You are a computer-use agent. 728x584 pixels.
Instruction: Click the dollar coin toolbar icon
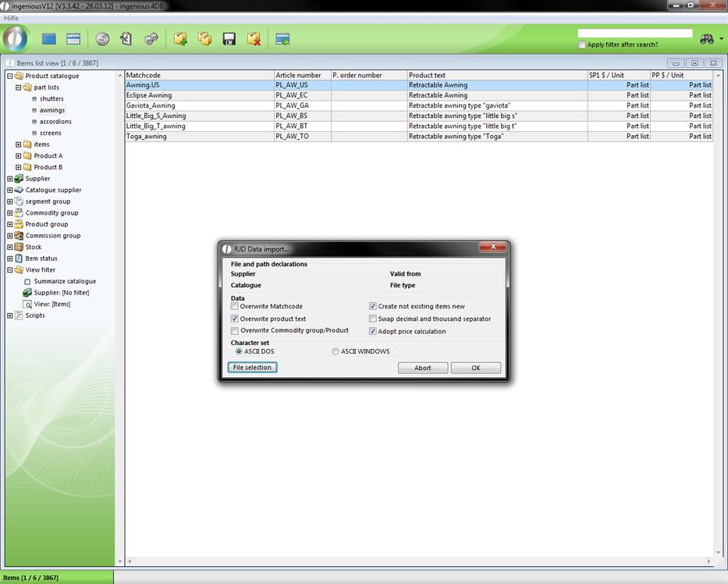tap(102, 39)
